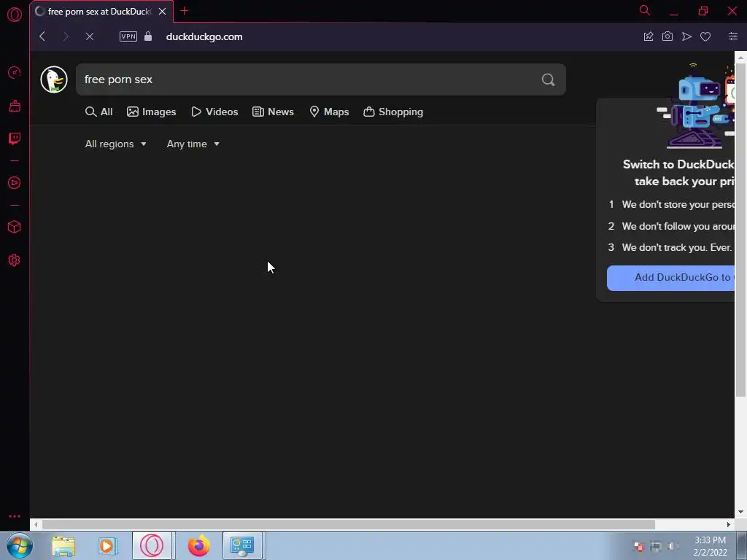Click horizontal scrollbar right arrow

729,524
